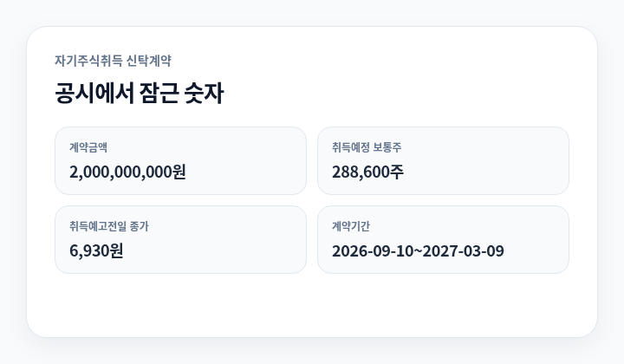Click the 계약기간 label
The height and width of the screenshot is (364, 624).
[351, 226]
